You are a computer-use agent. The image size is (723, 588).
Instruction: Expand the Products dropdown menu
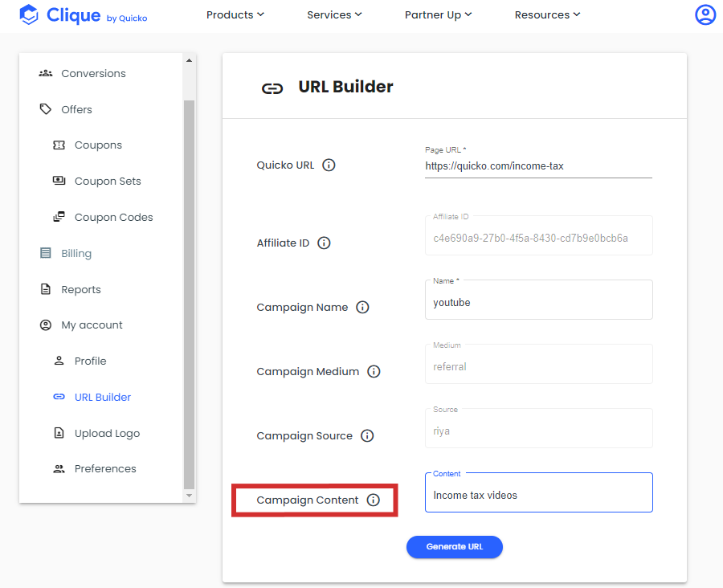pos(235,14)
